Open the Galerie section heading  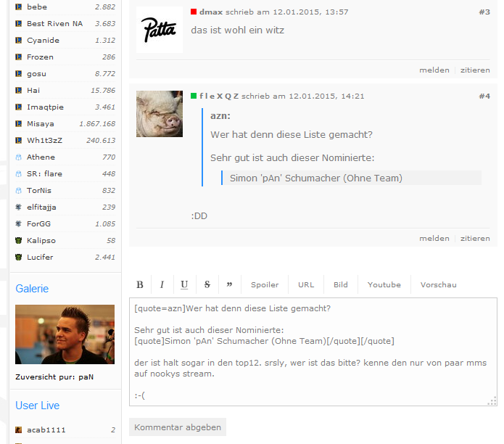32,289
